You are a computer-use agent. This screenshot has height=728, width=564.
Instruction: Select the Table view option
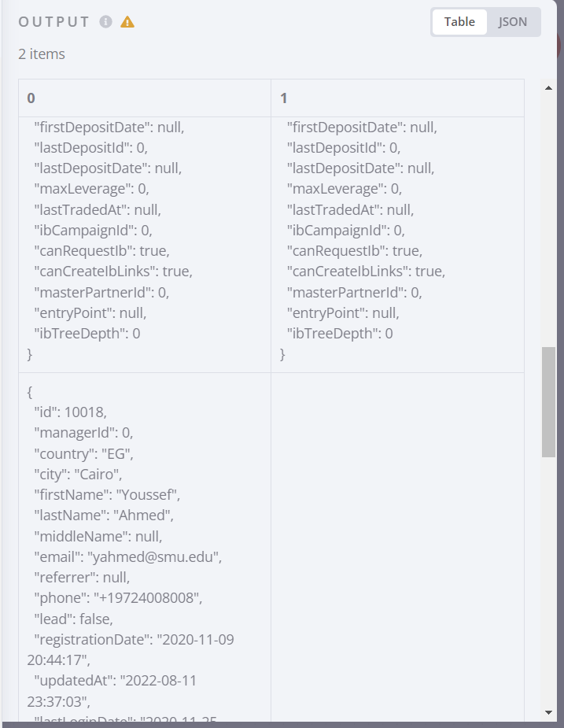pyautogui.click(x=459, y=22)
